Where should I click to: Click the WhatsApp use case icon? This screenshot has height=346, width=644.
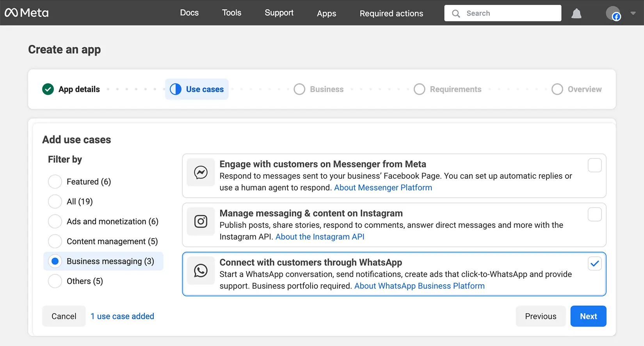tap(201, 271)
